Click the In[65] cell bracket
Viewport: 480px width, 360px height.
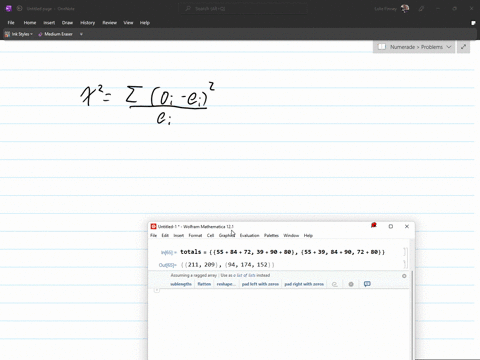click(405, 252)
